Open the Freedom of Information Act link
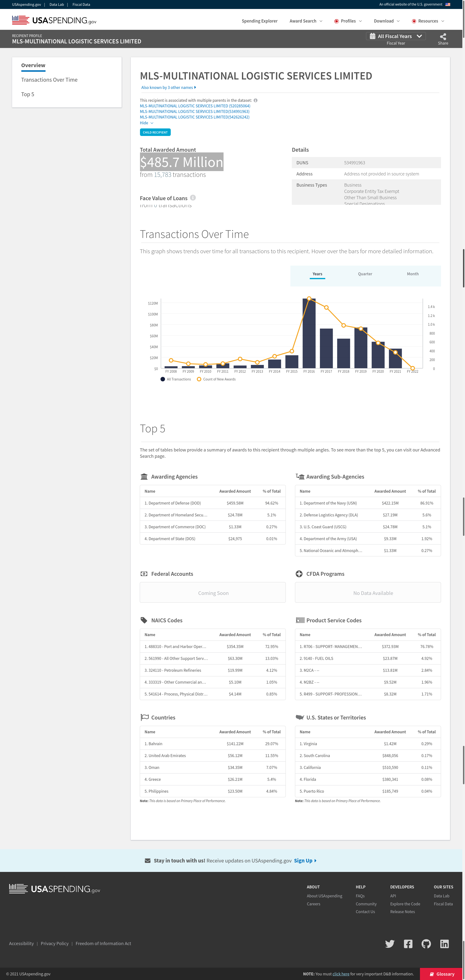 (x=103, y=943)
